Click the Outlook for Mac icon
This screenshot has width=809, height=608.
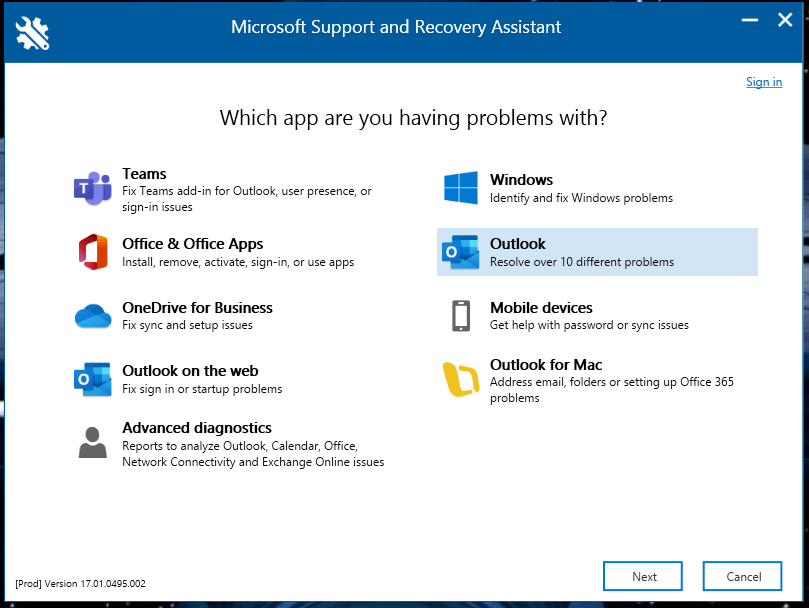[461, 379]
